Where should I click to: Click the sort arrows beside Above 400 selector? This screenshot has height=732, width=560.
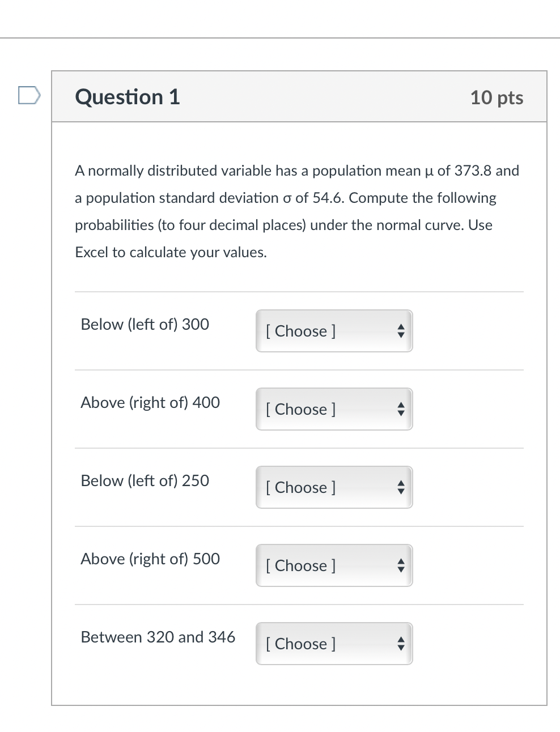[x=401, y=409]
